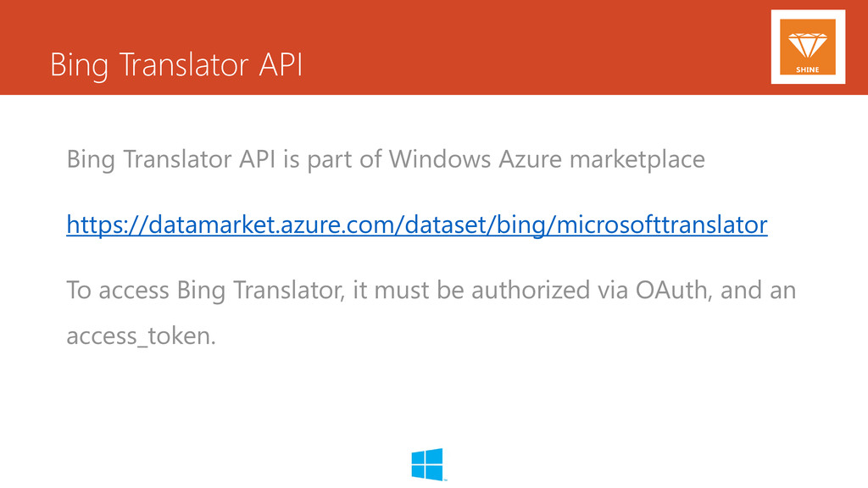Click the word SHINE under the diamond

(808, 69)
